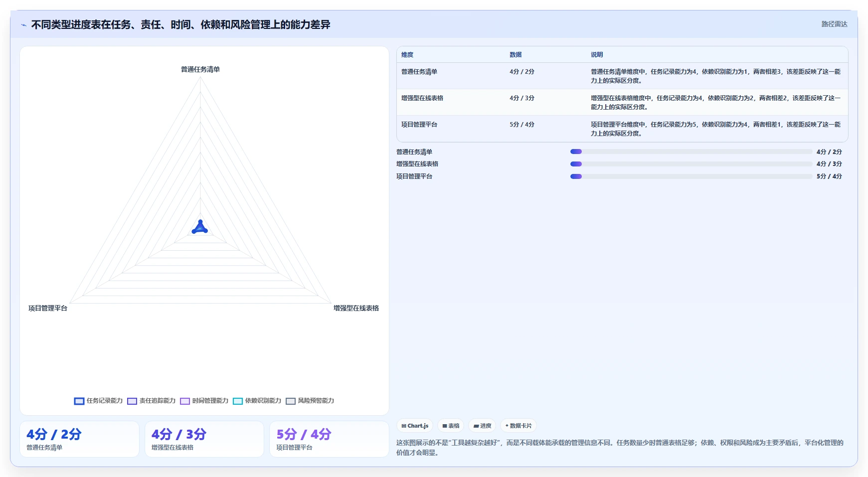
Task: Open the 5分 / 4分 项目管理平台 stat card
Action: point(329,439)
